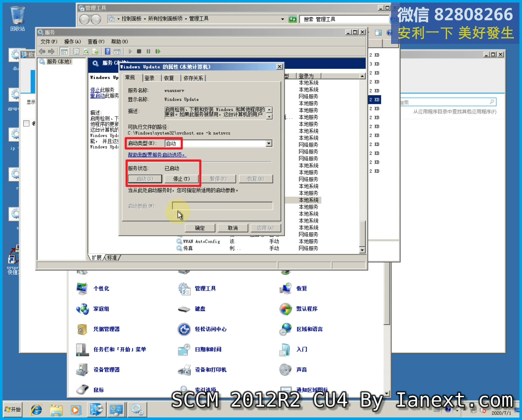
Task: Click the Restart Service toolbar icon
Action: (x=158, y=51)
